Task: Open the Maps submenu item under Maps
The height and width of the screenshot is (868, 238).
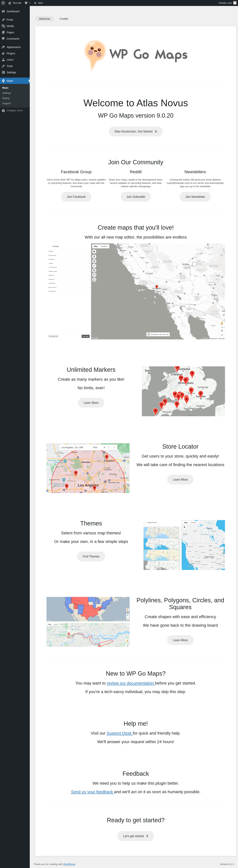Action: point(5,88)
